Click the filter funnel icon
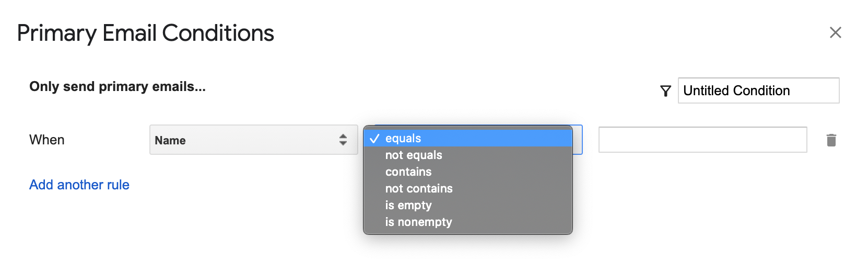This screenshot has height=272, width=868. (665, 91)
